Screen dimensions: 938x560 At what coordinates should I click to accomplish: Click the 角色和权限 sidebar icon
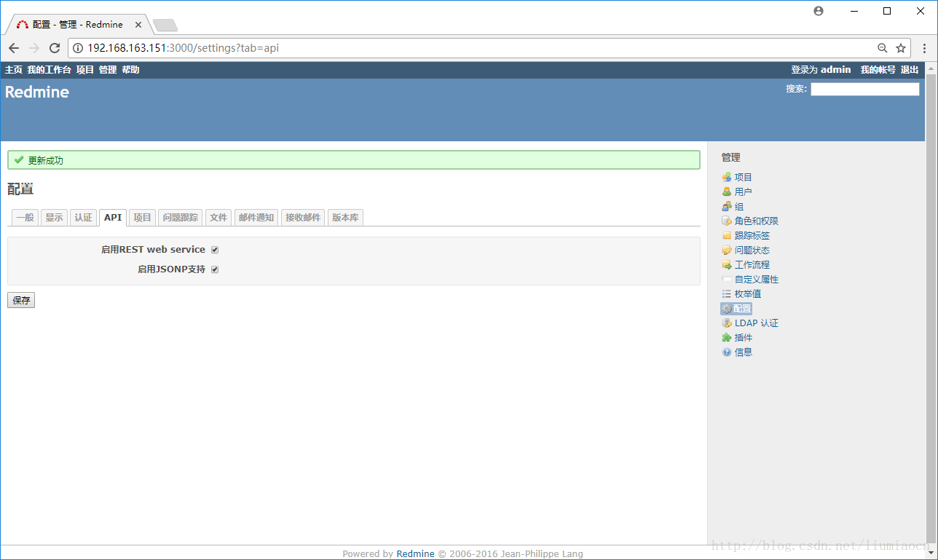(x=726, y=221)
